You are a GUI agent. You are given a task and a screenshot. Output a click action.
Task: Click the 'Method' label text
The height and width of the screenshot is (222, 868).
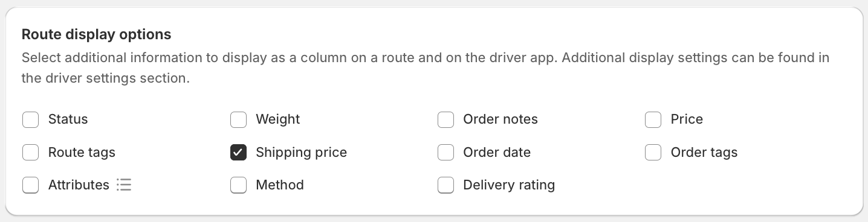280,185
